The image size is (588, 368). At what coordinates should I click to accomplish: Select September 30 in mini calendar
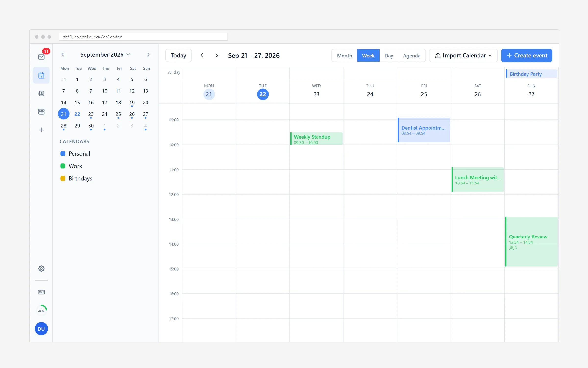91,126
